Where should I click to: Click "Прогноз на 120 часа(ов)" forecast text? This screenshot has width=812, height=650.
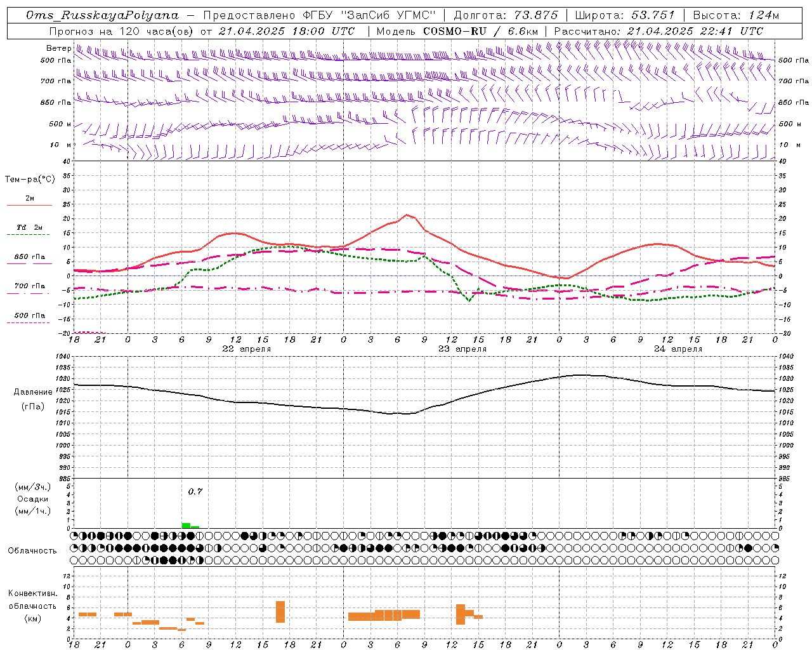coord(122,31)
